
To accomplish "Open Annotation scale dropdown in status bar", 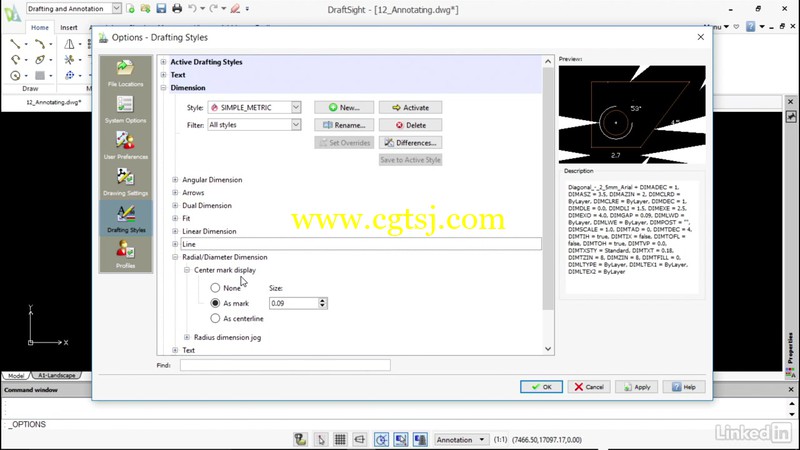I will [460, 439].
